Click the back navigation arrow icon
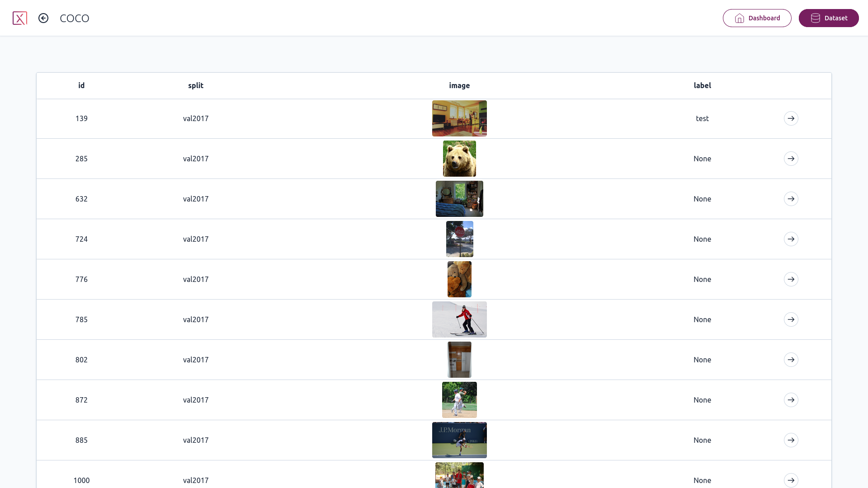The width and height of the screenshot is (868, 488). point(43,18)
